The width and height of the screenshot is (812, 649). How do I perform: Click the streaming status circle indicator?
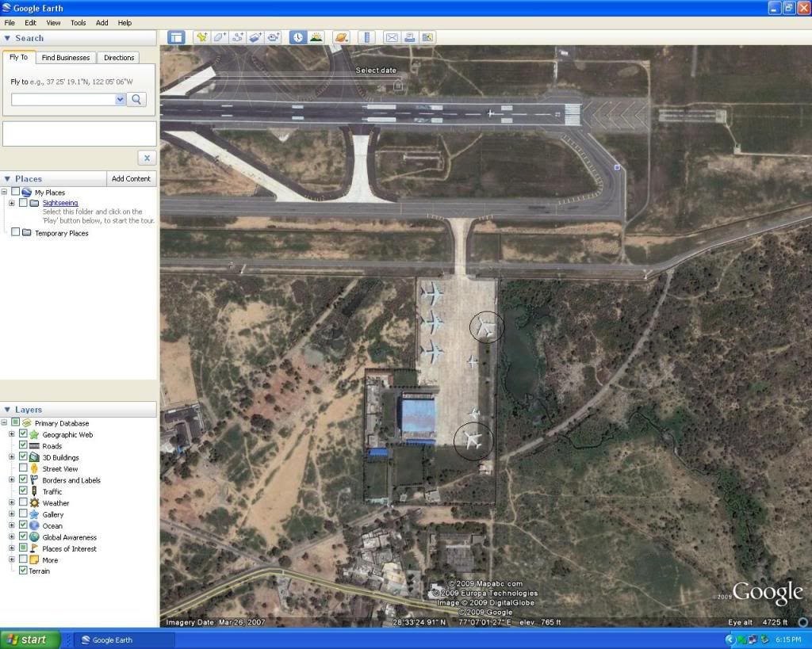point(803,622)
